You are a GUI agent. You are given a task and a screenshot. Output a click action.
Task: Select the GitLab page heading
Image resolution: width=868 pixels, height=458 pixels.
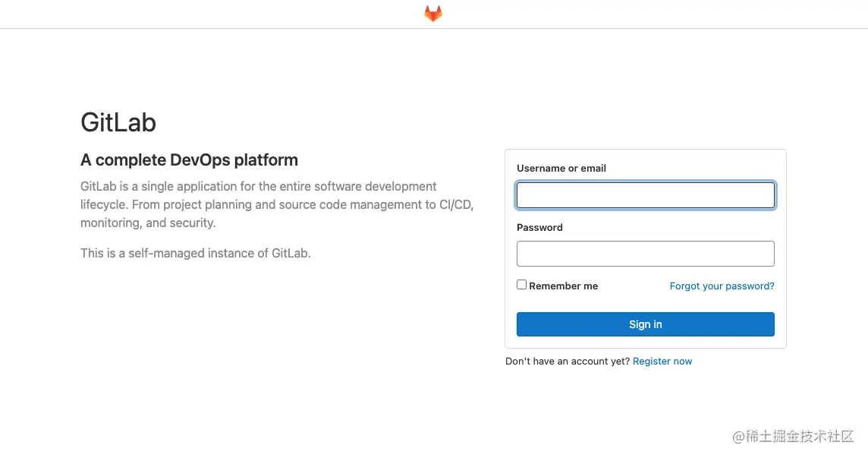(x=118, y=122)
